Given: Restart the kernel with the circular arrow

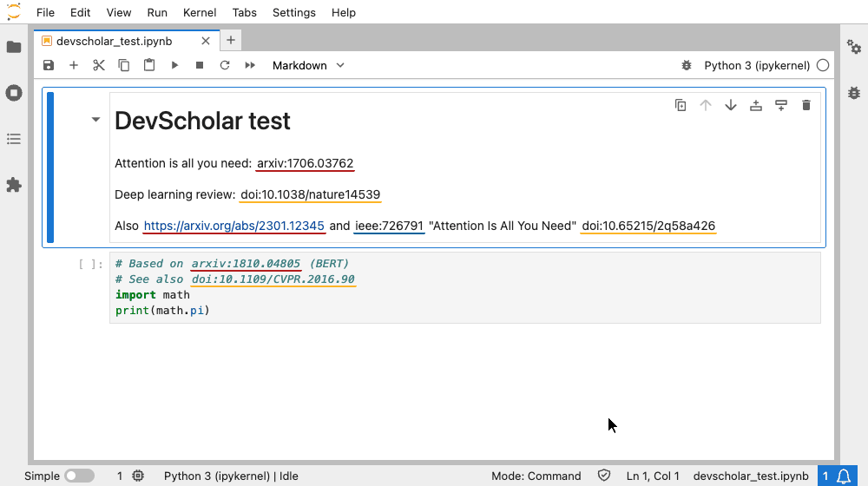Looking at the screenshot, I should [225, 65].
